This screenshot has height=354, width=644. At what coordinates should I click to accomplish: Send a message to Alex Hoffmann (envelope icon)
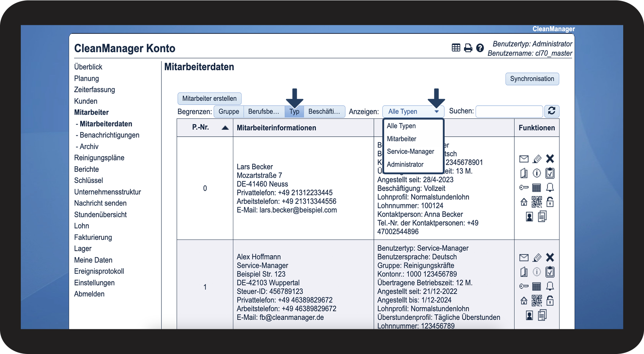tap(524, 258)
